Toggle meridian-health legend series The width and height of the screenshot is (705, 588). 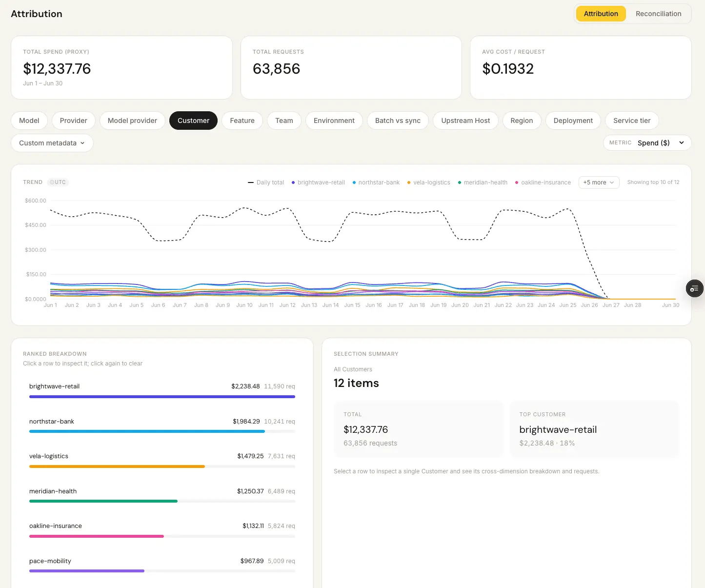(483, 182)
